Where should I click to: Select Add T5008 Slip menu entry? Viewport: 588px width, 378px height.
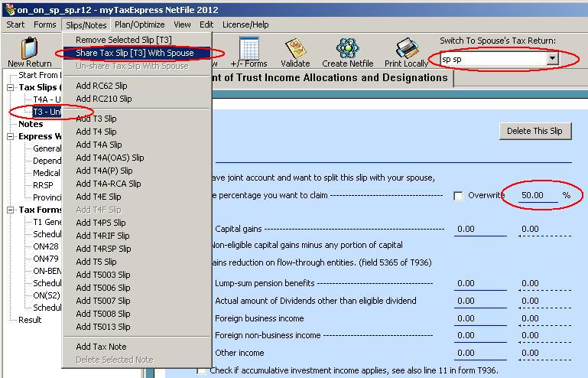pyautogui.click(x=137, y=314)
